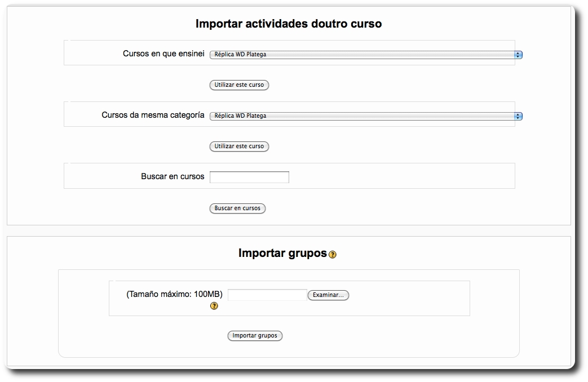Screen dimensions: 588x382
Task: Focus the group import file path field
Action: coord(268,295)
